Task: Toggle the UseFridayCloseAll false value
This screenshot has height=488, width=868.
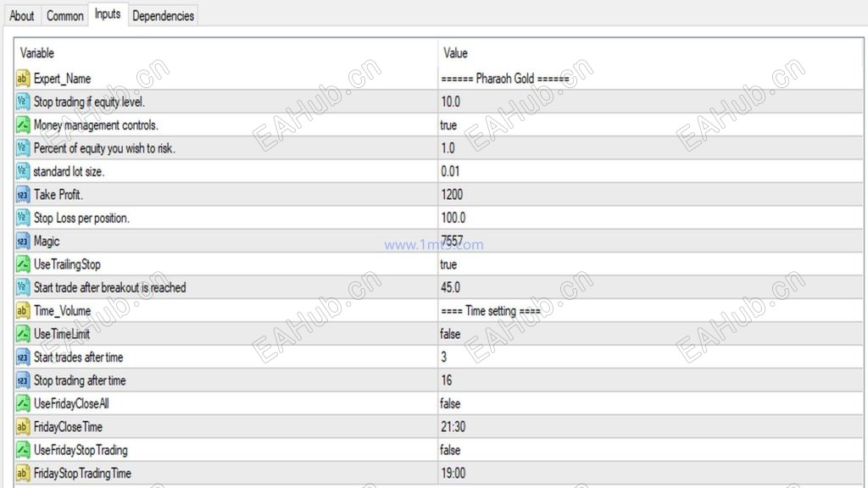Action: 450,403
